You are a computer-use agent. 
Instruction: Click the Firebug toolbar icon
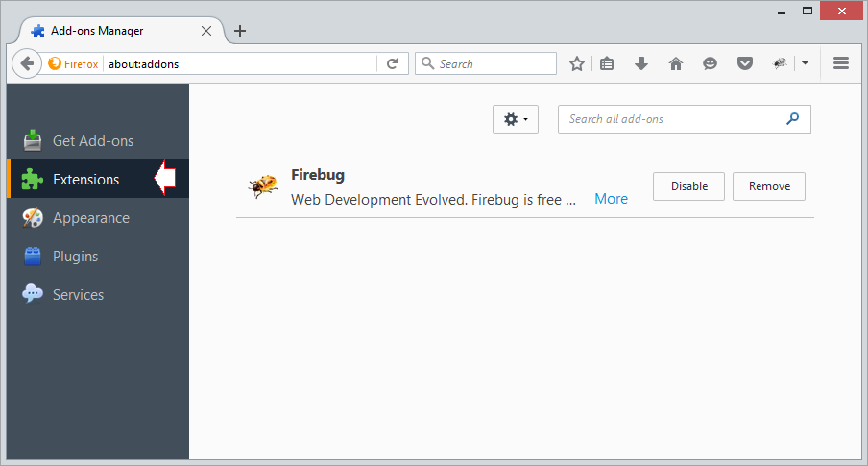[780, 63]
